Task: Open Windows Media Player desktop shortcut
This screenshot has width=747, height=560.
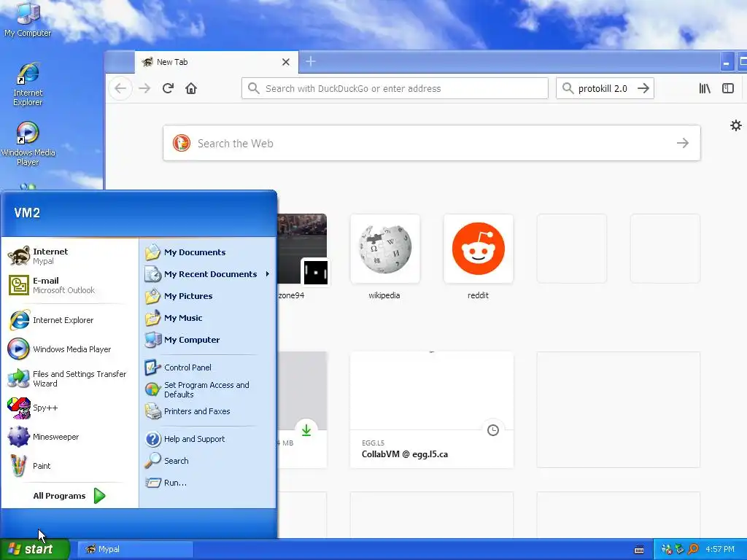Action: pos(28,144)
